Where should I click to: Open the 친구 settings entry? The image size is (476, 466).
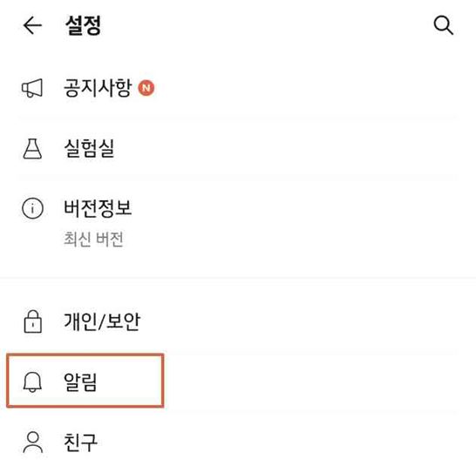pyautogui.click(x=237, y=442)
